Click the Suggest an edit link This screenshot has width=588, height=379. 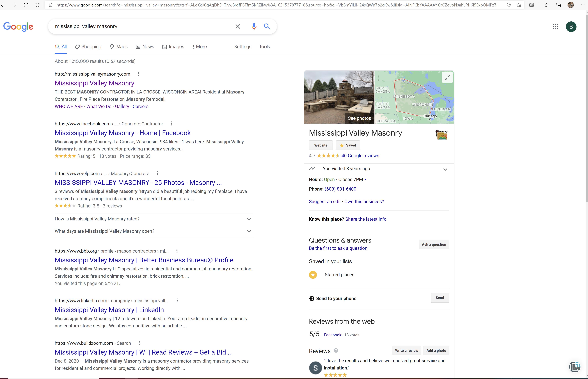click(x=325, y=202)
